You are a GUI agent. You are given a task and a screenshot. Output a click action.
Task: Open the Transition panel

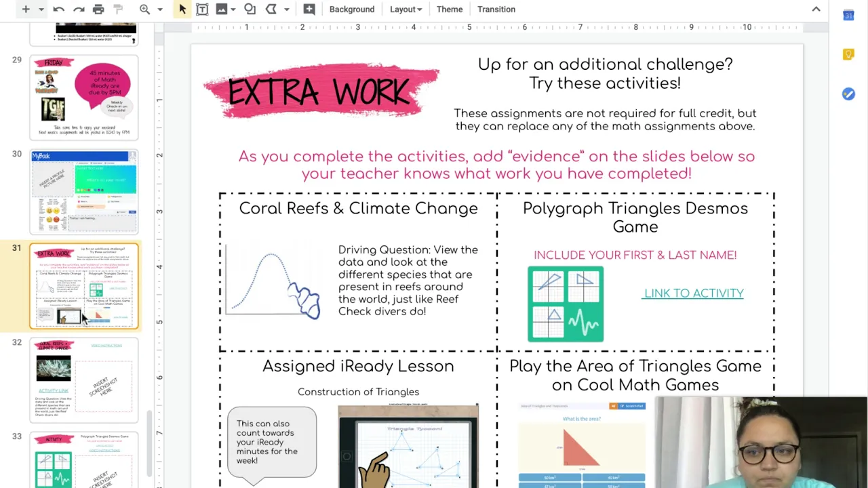(x=496, y=9)
